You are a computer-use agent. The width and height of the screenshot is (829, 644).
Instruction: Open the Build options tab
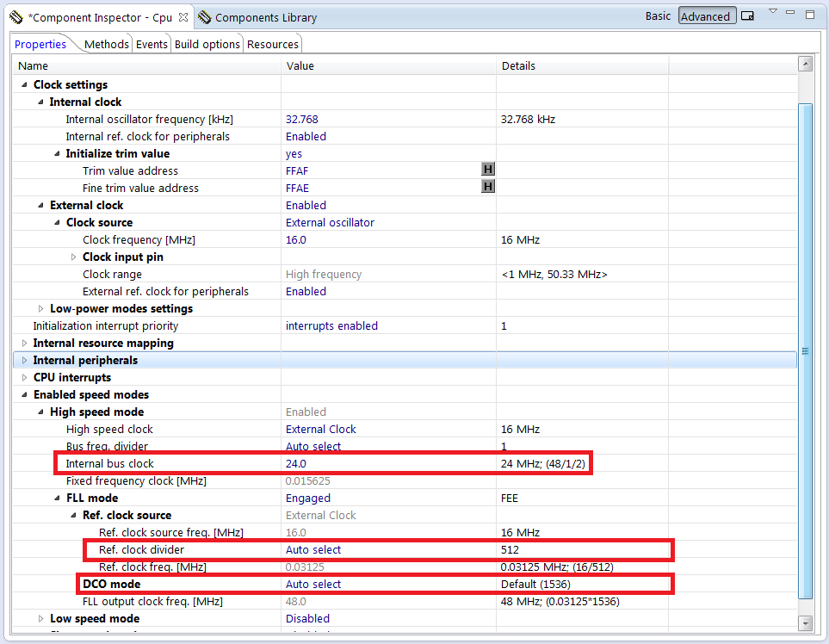point(207,45)
